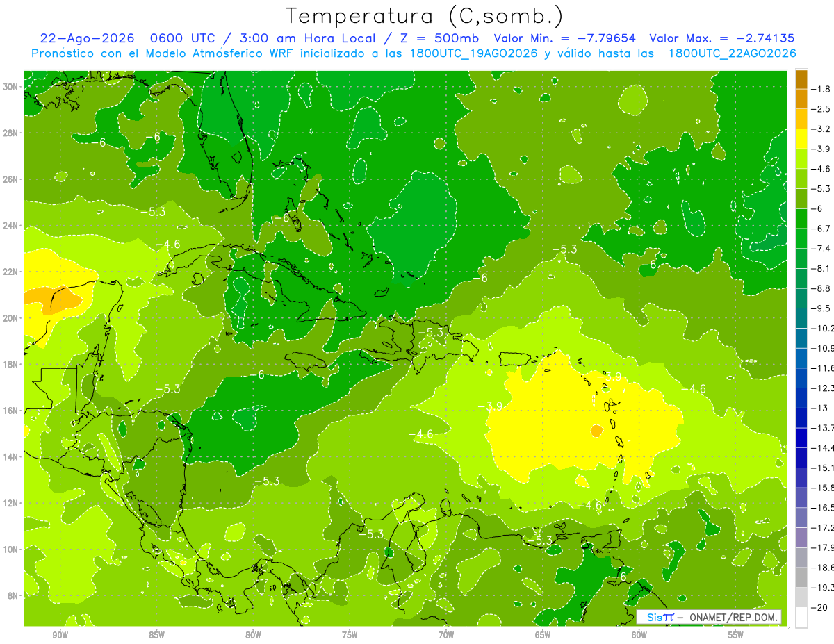Viewport: 834px width, 644px height.
Task: Select legend swatch between -4.6 and -5.3
Action: (x=801, y=179)
